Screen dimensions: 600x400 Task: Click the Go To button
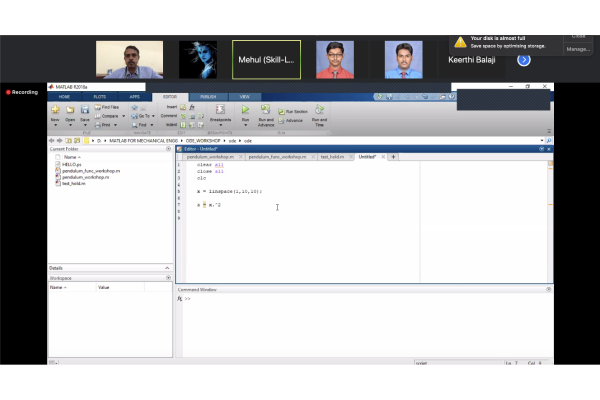(x=140, y=116)
